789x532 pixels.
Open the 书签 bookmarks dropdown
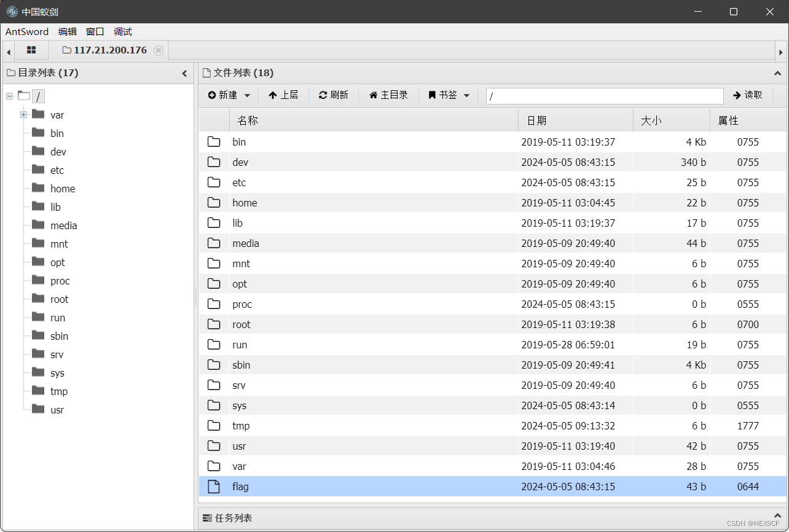coord(449,95)
